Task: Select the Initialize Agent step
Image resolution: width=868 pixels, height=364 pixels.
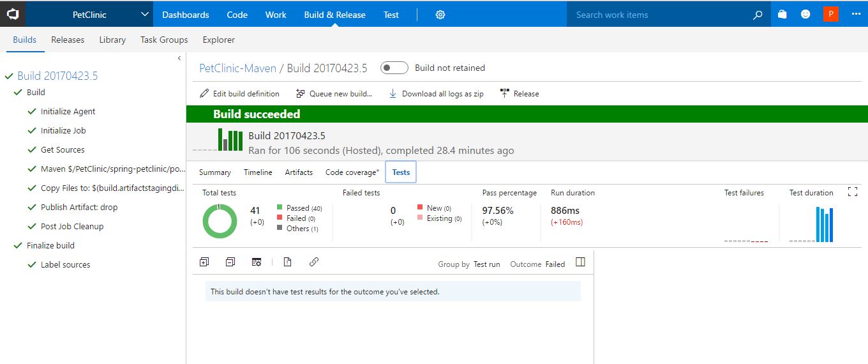Action: pos(68,111)
